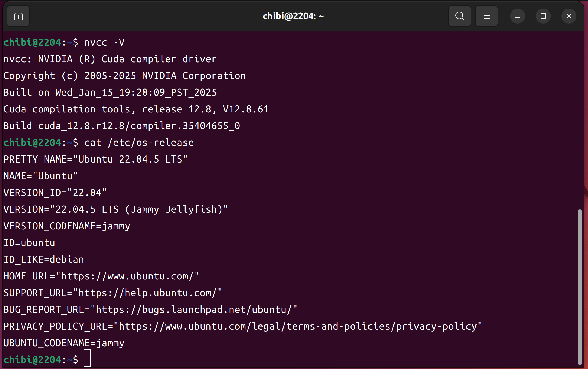Image resolution: width=588 pixels, height=369 pixels.
Task: Open a new terminal tab
Action: 18,16
